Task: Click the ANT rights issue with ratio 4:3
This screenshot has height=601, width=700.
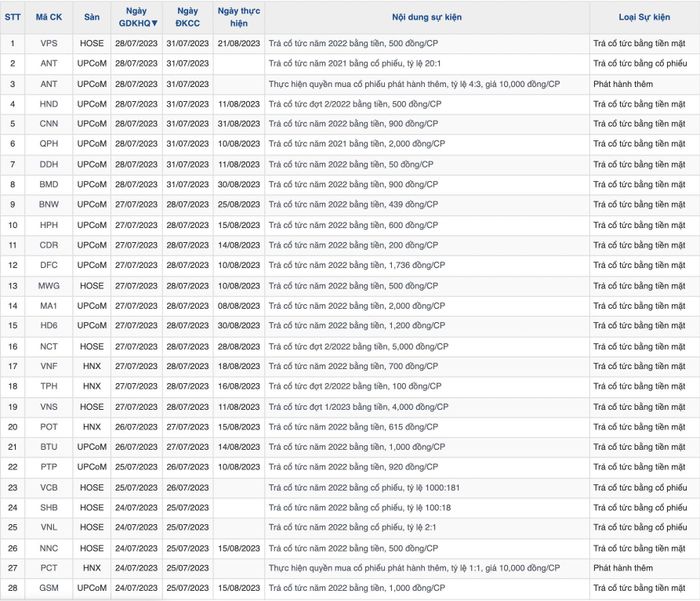Action: click(414, 84)
